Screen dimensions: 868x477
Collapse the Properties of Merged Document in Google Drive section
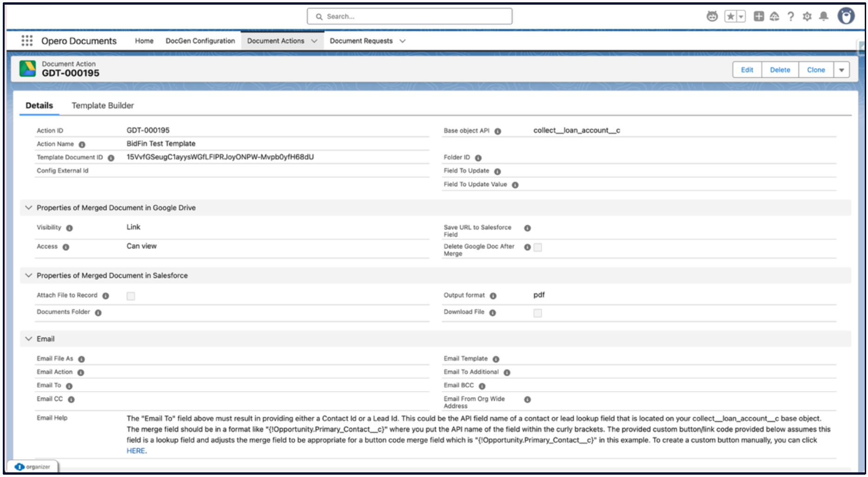click(x=29, y=208)
